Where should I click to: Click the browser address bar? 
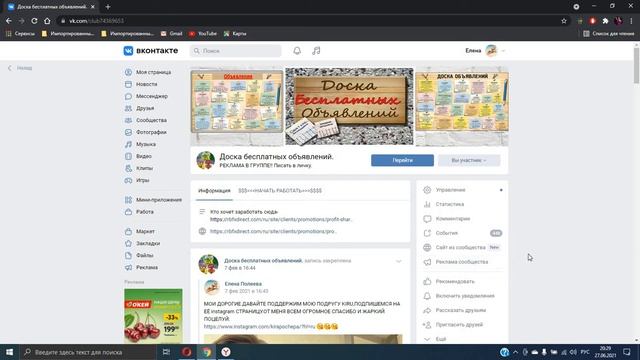pos(310,21)
